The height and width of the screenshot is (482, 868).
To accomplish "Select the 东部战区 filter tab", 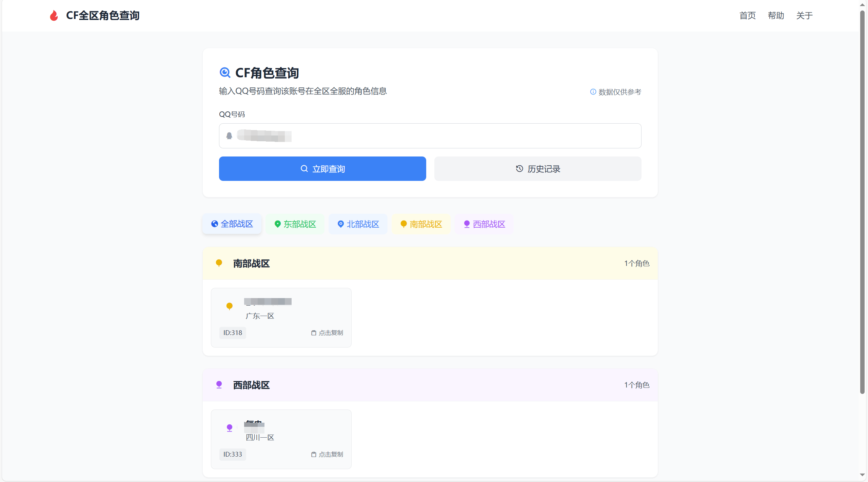I will click(x=295, y=224).
